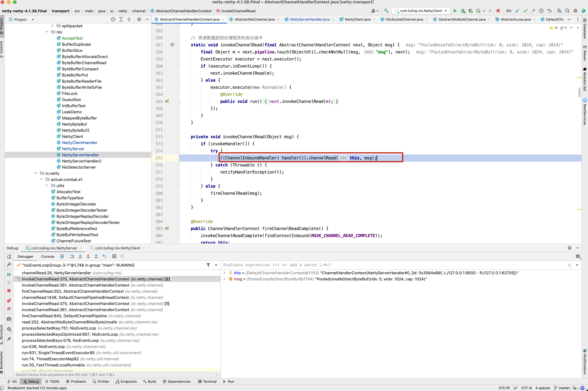Click the editor vertical scrollbar thumb
The height and width of the screenshot is (391, 588).
point(580,92)
